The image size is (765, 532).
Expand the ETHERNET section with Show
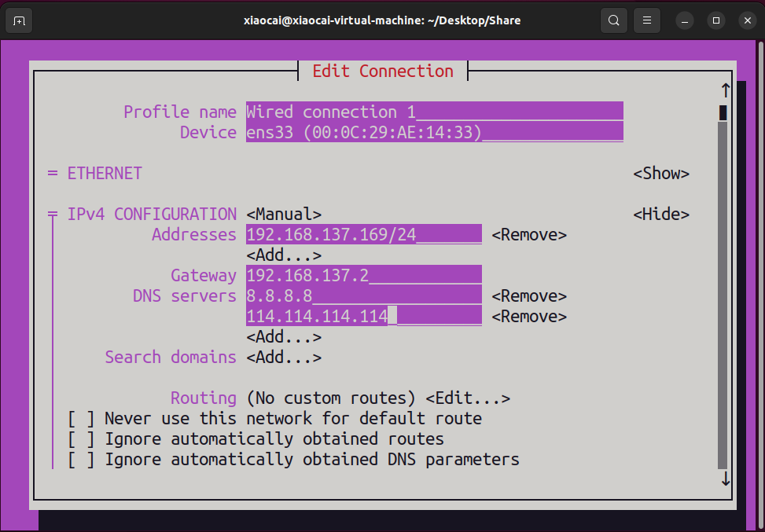coord(661,174)
